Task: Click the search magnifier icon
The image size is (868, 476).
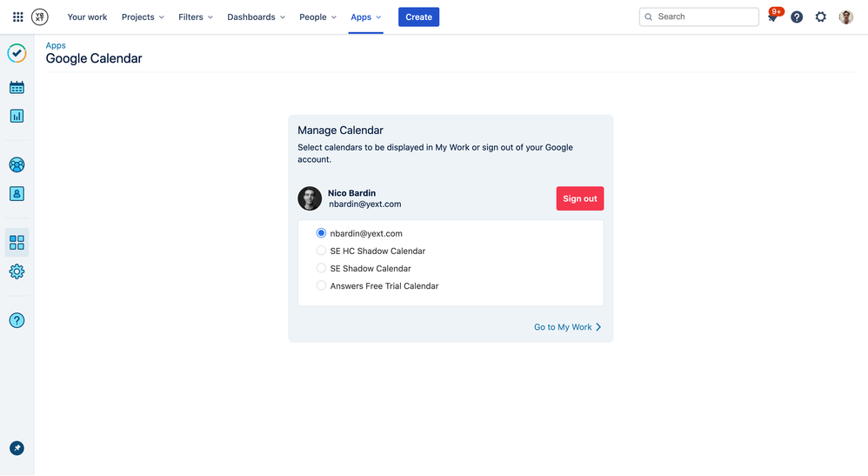Action: 649,17
